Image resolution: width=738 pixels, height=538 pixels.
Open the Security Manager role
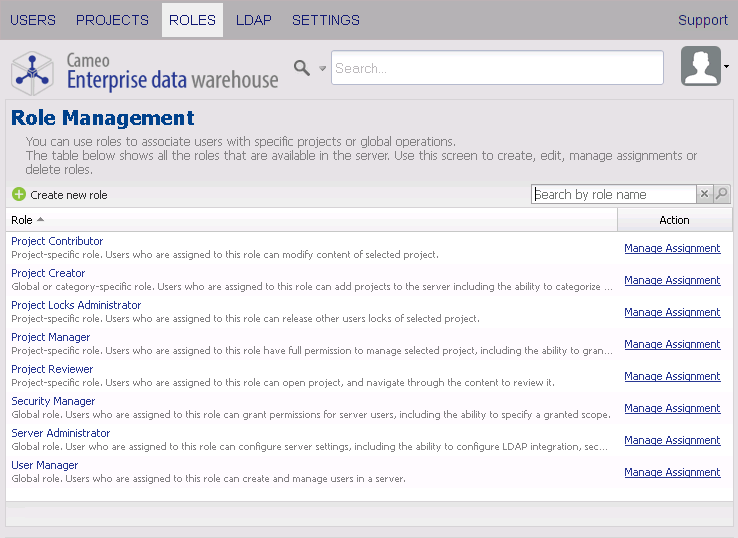click(53, 401)
